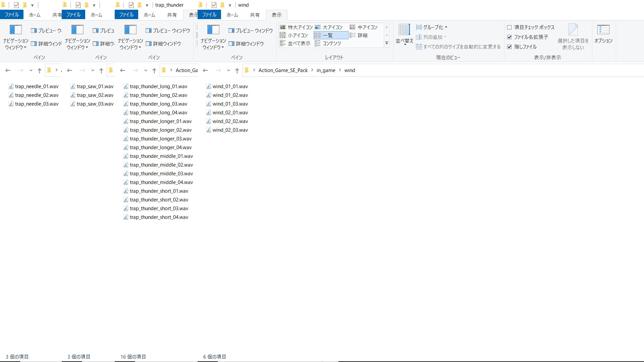This screenshot has width=644, height=362.
Task: Select trap_thunder_long_01.wav file
Action: (155, 86)
